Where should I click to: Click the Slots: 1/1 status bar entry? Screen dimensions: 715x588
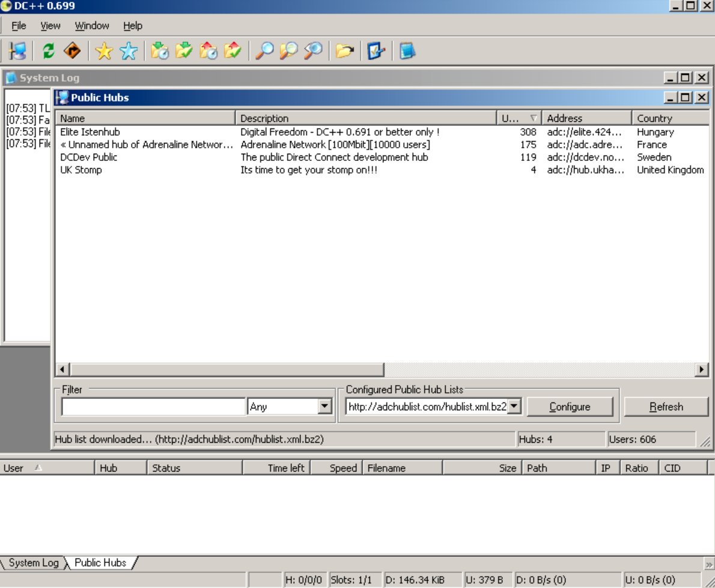pos(356,580)
